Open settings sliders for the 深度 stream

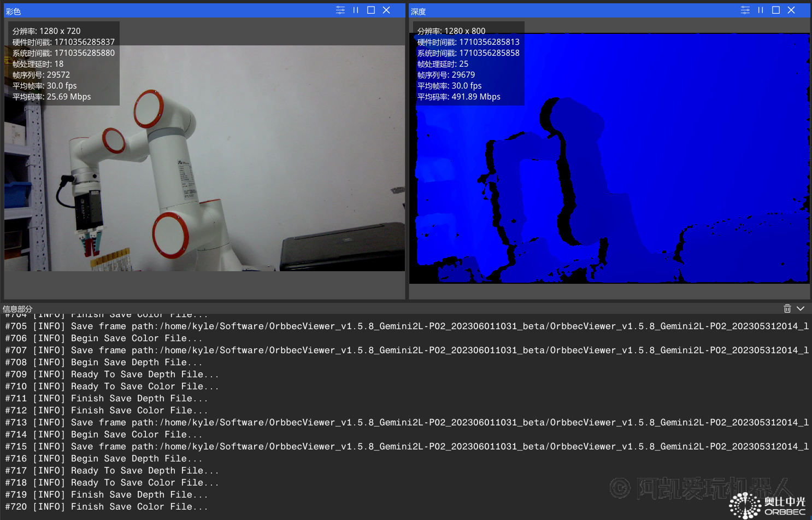(745, 10)
